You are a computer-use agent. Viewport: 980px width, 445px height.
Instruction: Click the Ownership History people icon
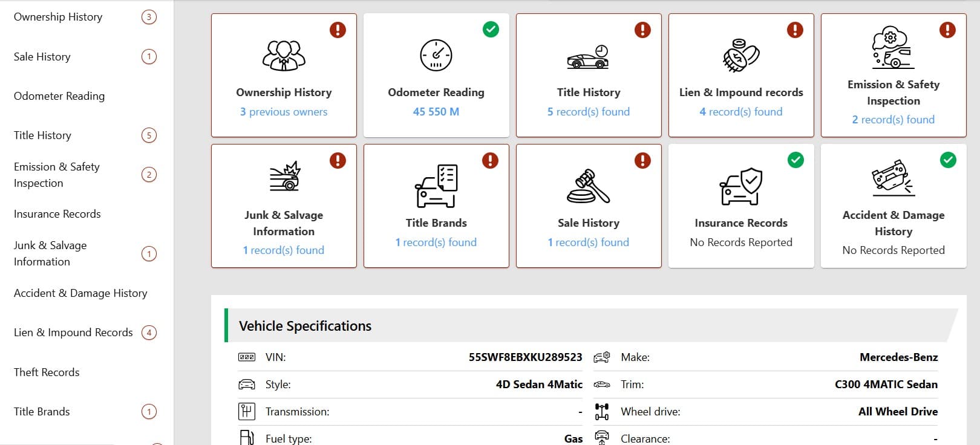click(284, 56)
